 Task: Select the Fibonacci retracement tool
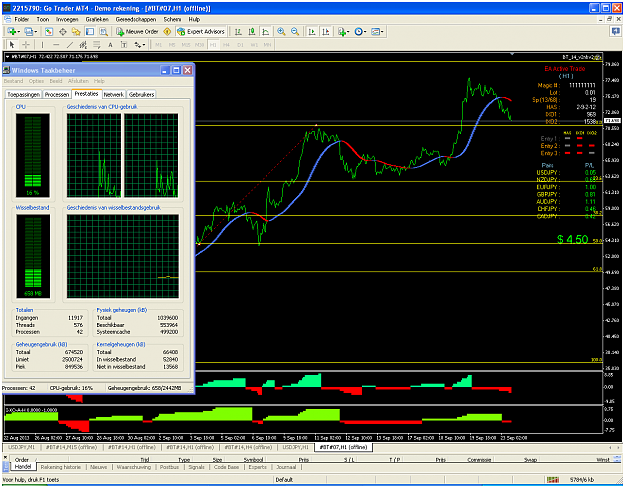[96, 45]
